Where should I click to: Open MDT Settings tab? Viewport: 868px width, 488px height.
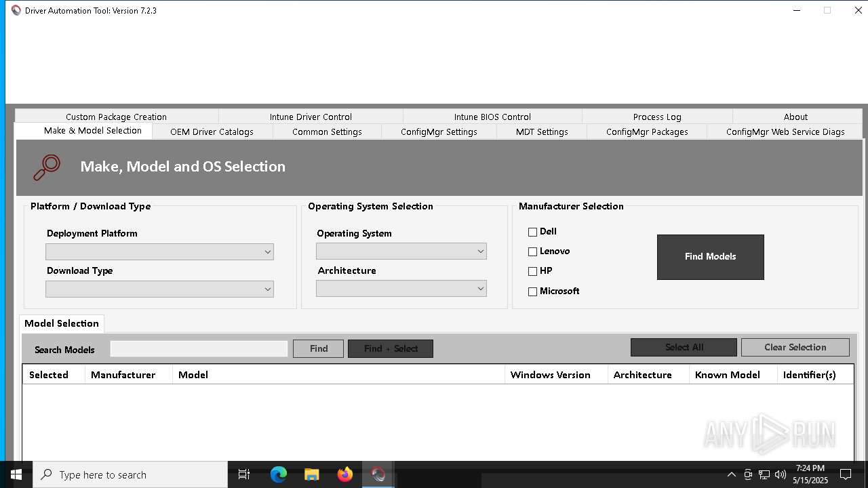coord(542,131)
